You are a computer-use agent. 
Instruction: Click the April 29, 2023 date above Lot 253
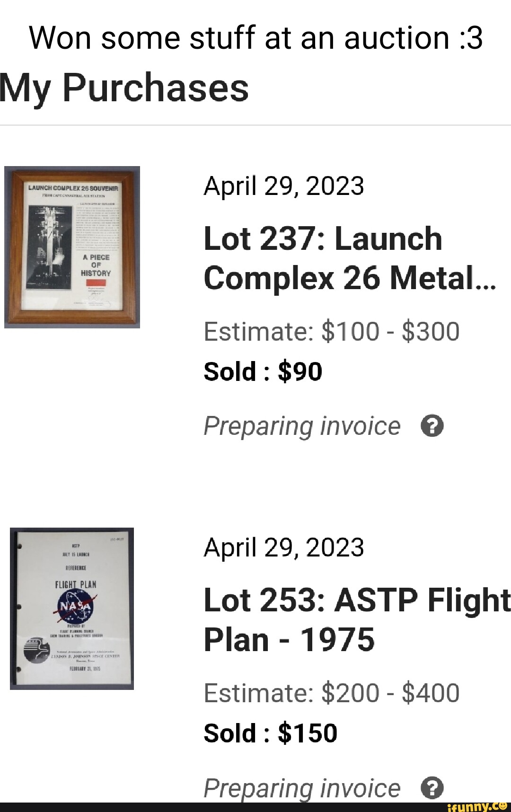pyautogui.click(x=283, y=547)
